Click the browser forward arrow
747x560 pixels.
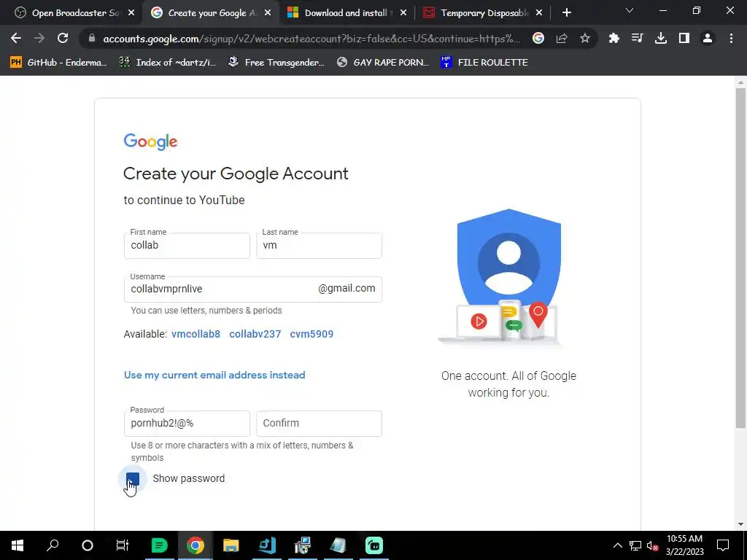point(39,38)
